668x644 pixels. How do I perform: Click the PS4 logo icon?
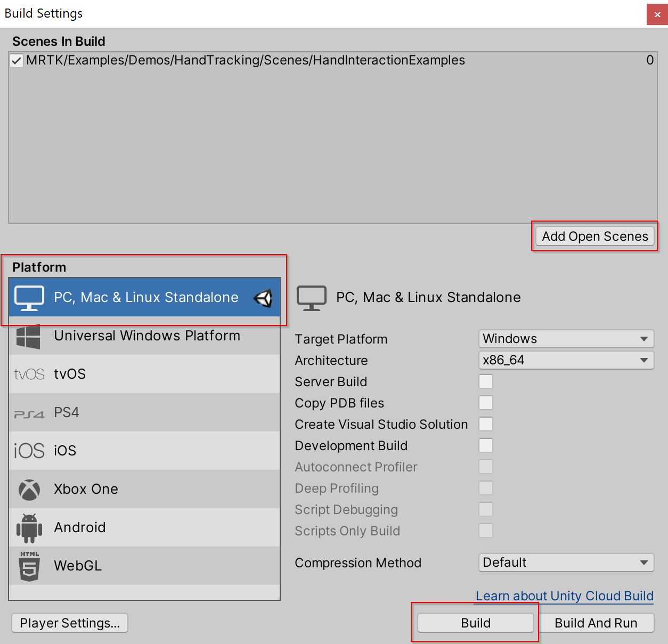(x=29, y=414)
